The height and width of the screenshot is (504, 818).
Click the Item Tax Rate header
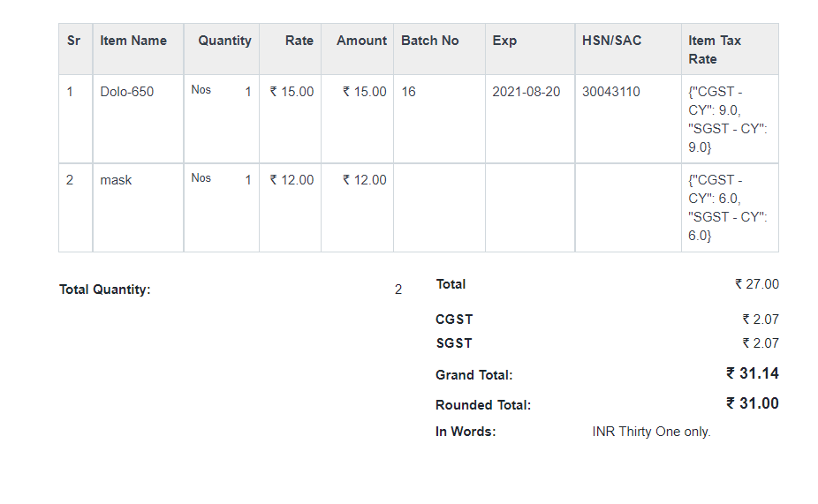[x=714, y=49]
